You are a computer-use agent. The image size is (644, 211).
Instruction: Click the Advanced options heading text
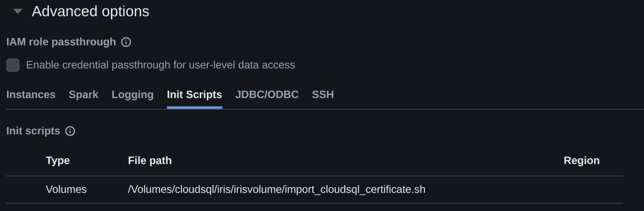[x=91, y=11]
